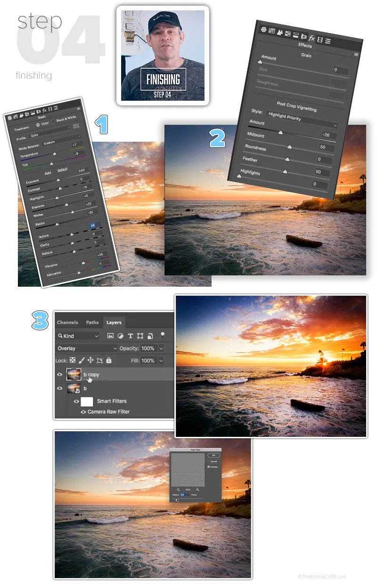This screenshot has height=588, width=377.
Task: Click the vignette Amount slider handle
Action: point(280,133)
